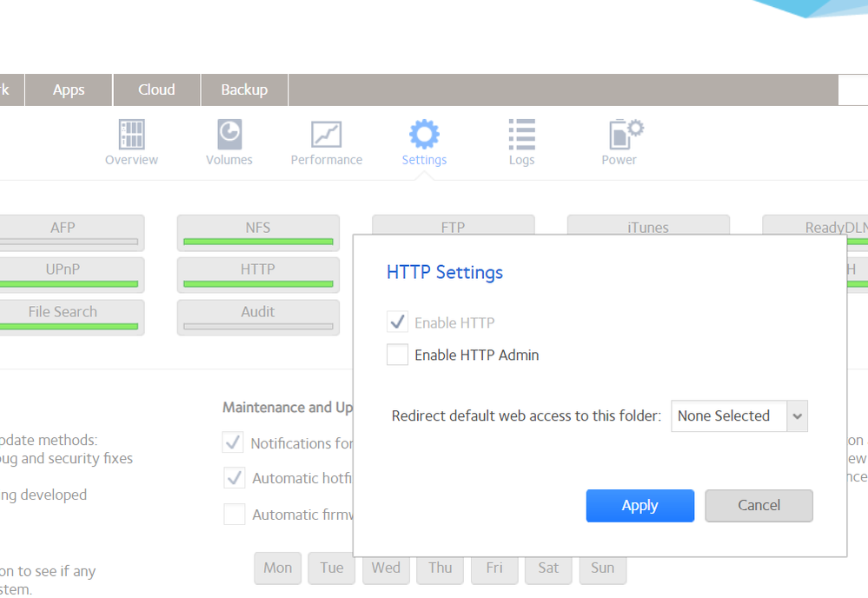Select the Wed day button

click(x=386, y=570)
